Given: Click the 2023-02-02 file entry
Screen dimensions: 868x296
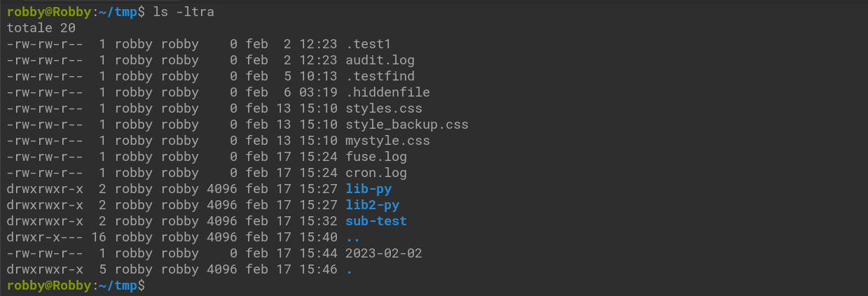Looking at the screenshot, I should [384, 253].
